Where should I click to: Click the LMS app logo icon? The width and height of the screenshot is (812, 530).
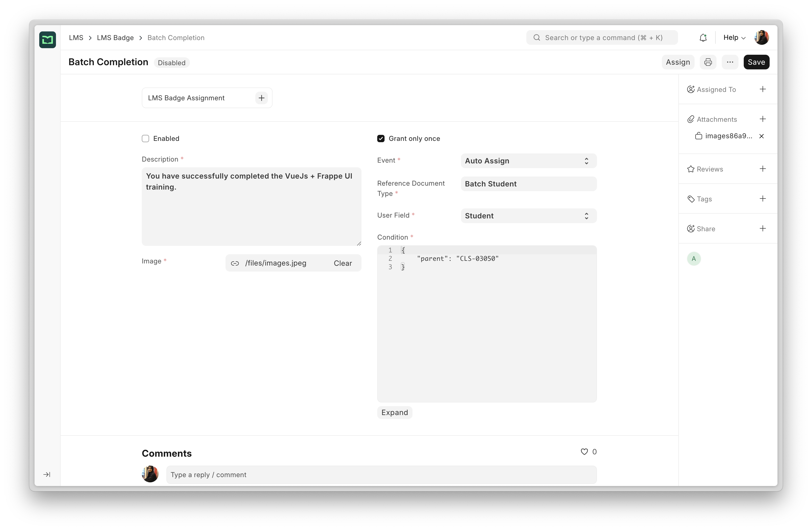tap(47, 40)
